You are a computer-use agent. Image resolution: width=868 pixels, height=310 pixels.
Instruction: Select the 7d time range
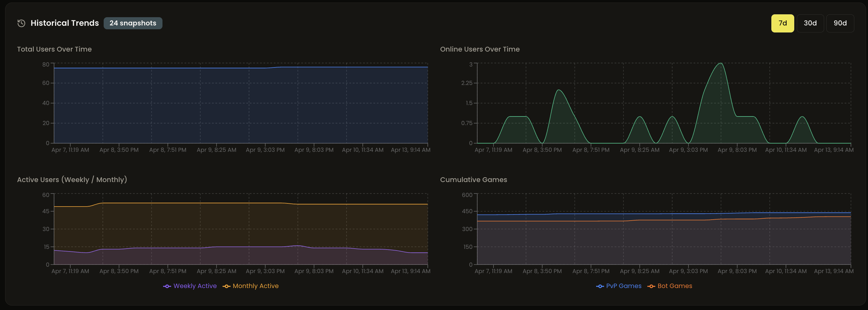tap(782, 23)
